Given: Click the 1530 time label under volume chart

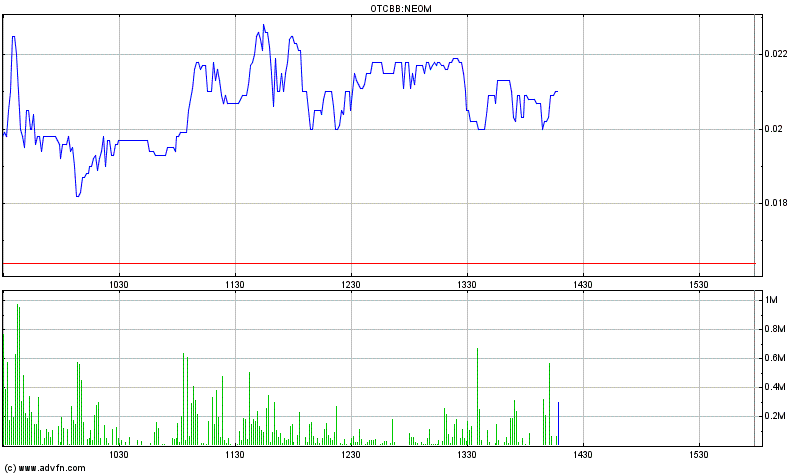Looking at the screenshot, I should click(x=698, y=455).
